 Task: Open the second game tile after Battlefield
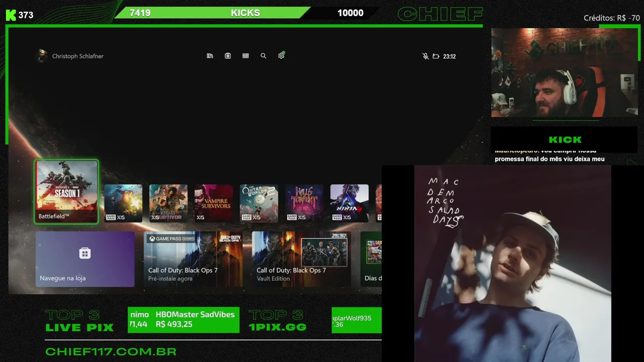point(169,203)
